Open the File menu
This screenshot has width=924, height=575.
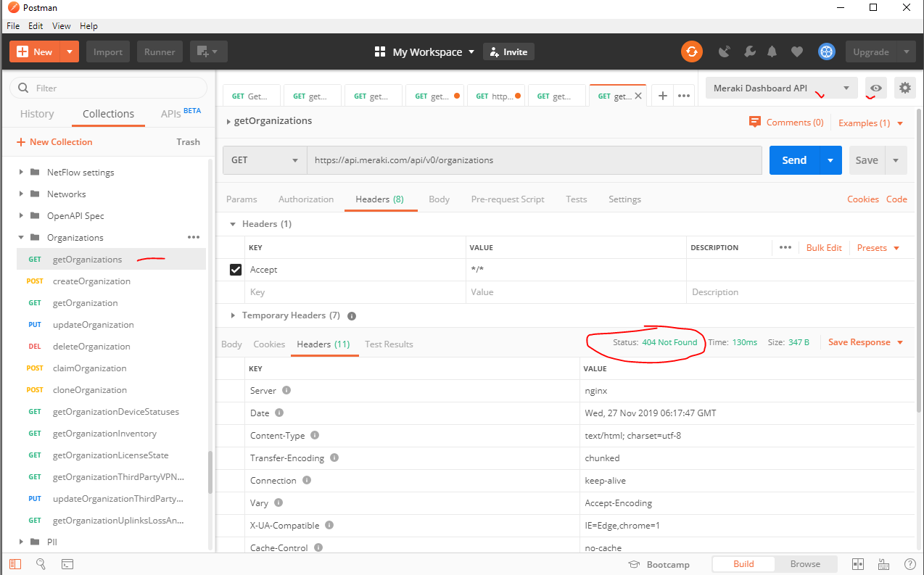(13, 25)
